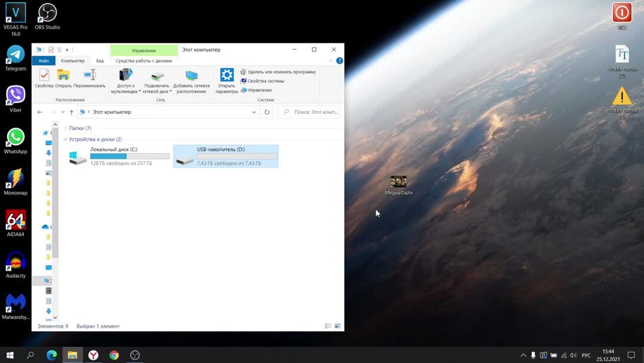Viewport: 644px width, 363px height.
Task: Collapse the ribbon with chevron
Action: pos(330,61)
